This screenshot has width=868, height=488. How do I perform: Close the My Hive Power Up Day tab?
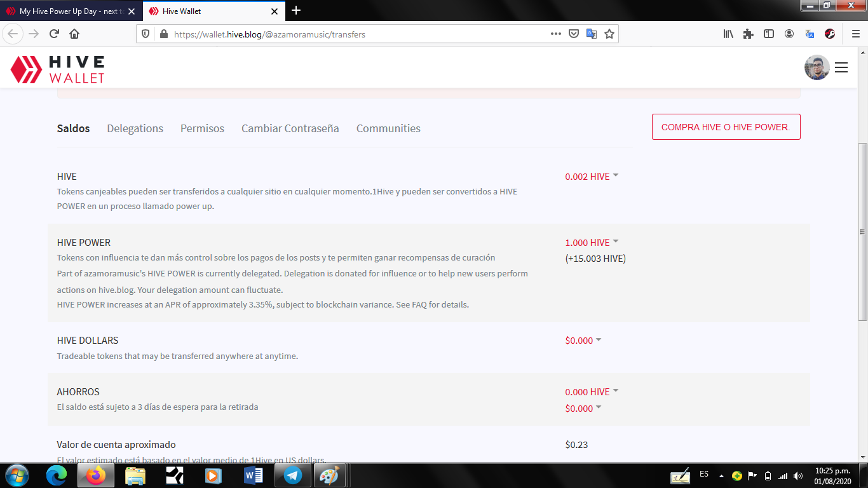point(132,11)
